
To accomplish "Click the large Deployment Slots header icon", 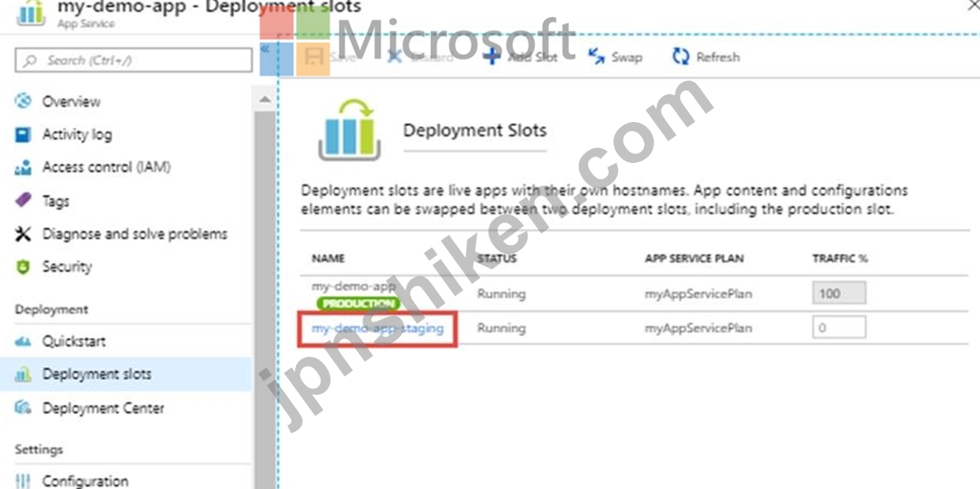I will pos(350,130).
